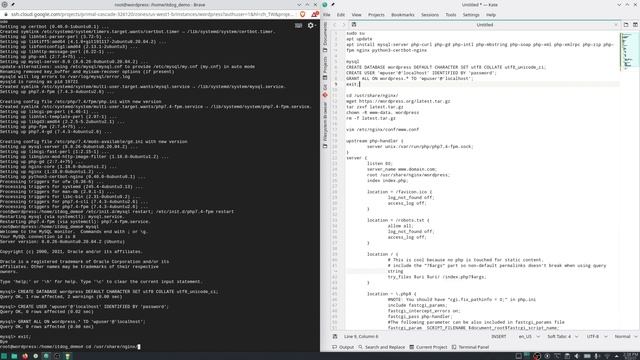Image resolution: width=640 pixels, height=360 pixels.
Task: Show the Current Project panel
Action: 428,347
